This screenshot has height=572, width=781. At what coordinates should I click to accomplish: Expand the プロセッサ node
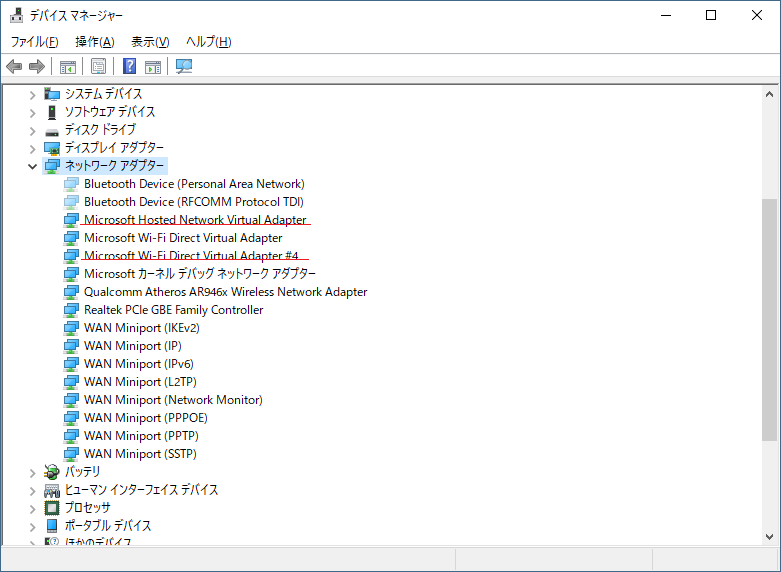click(33, 509)
